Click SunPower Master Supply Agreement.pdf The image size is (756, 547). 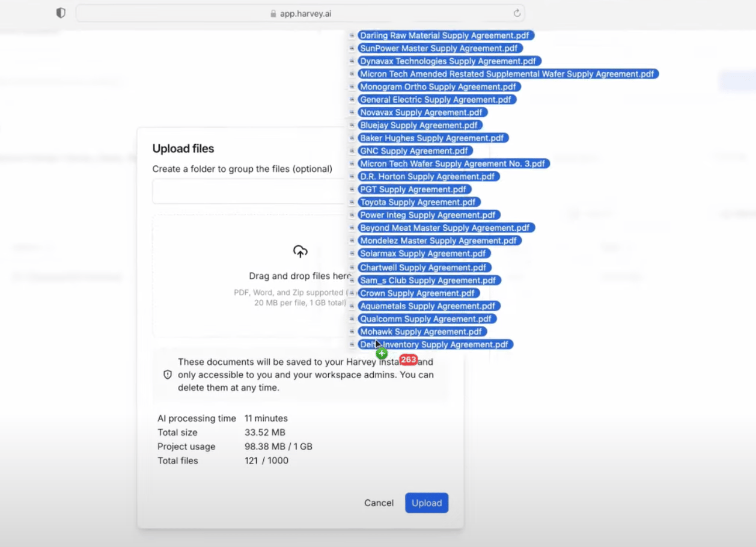click(440, 48)
